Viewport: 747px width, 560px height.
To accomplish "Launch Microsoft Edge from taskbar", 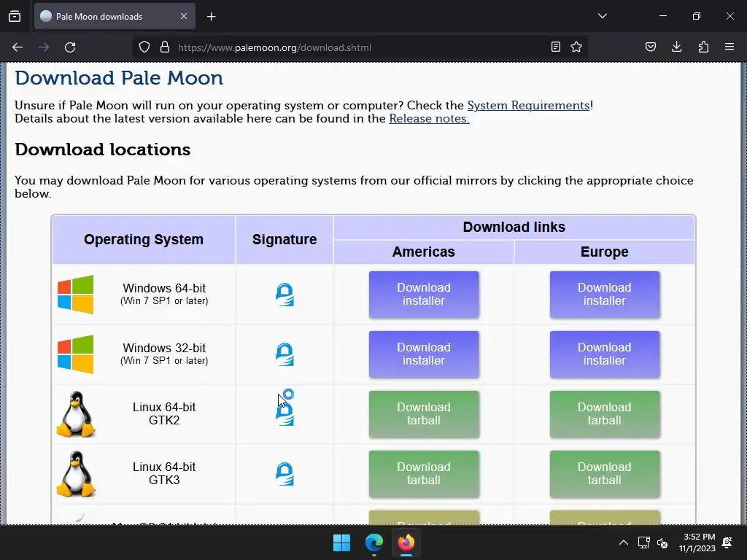I will [x=374, y=542].
